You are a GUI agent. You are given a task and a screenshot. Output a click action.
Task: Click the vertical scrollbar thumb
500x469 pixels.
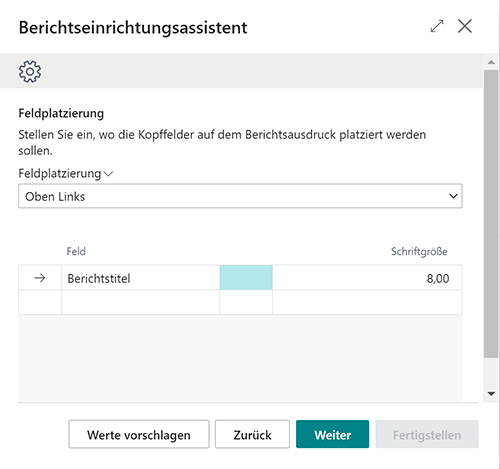[491, 214]
